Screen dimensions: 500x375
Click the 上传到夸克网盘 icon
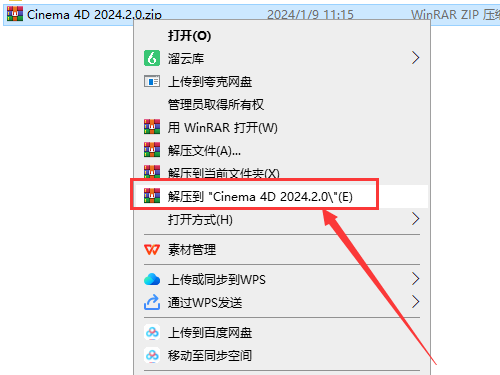pos(152,81)
